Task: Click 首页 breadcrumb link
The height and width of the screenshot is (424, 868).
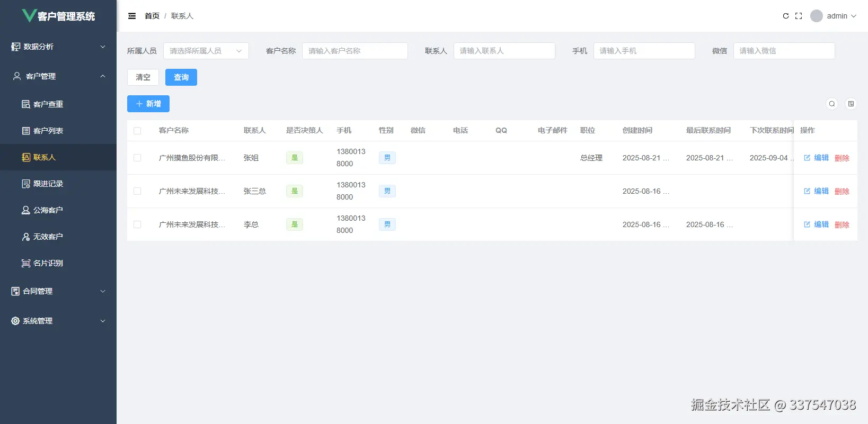Action: point(152,16)
